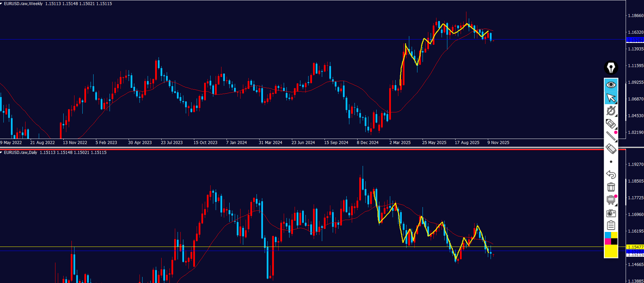This screenshot has height=283, width=644.
Task: Undo the last drawing stroke
Action: pyautogui.click(x=611, y=174)
